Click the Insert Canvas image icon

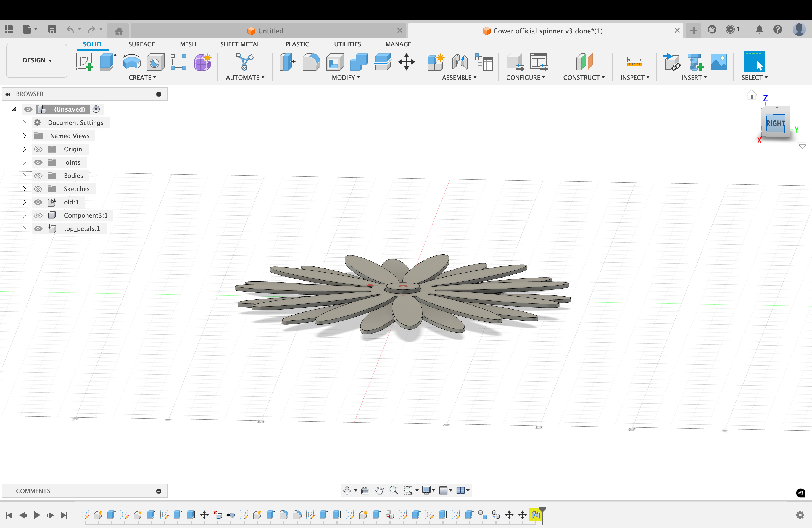(x=719, y=62)
